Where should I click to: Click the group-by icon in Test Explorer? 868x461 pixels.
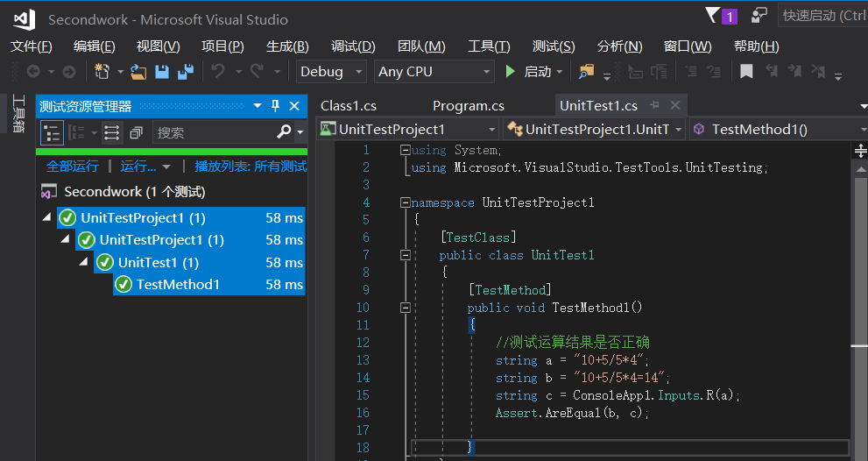point(76,132)
